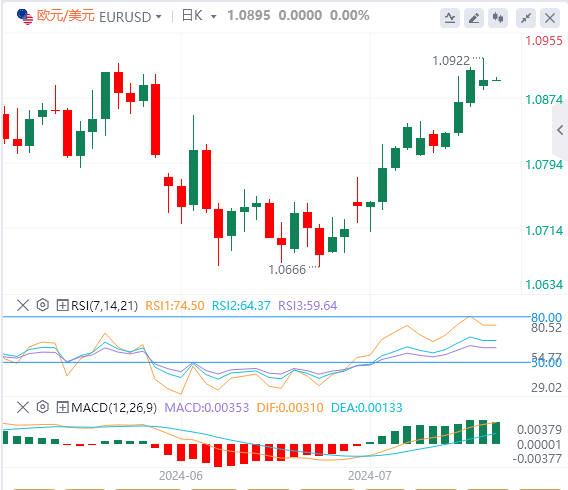Close the chart with the top-right X

tap(550, 18)
